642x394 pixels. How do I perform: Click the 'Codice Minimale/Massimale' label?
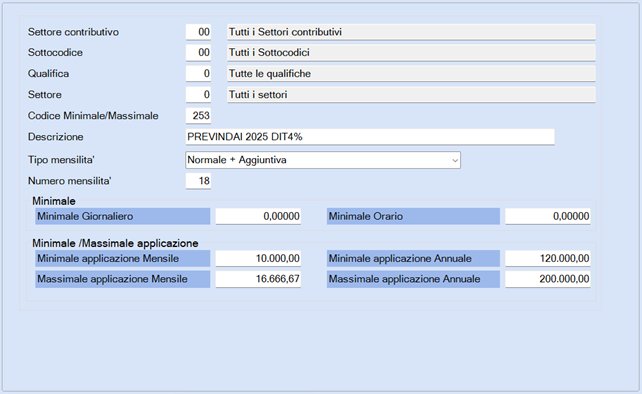[x=93, y=116]
